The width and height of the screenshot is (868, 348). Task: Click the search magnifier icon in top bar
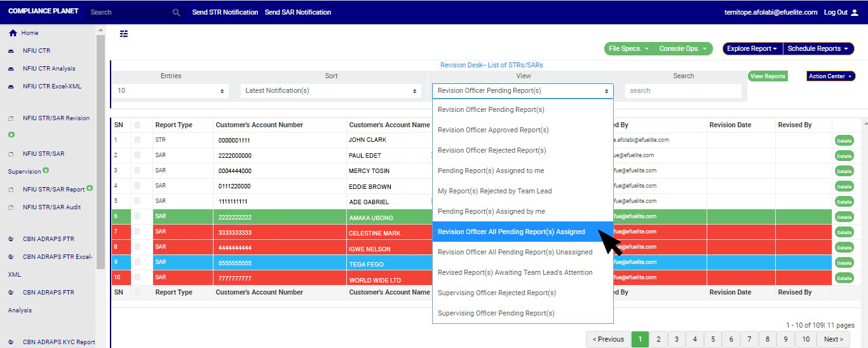tap(177, 12)
